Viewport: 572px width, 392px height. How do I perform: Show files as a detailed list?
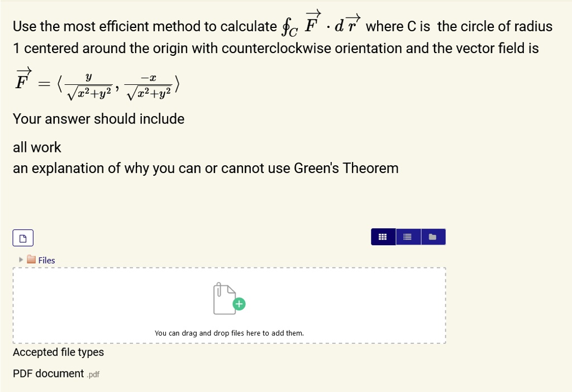pos(408,237)
